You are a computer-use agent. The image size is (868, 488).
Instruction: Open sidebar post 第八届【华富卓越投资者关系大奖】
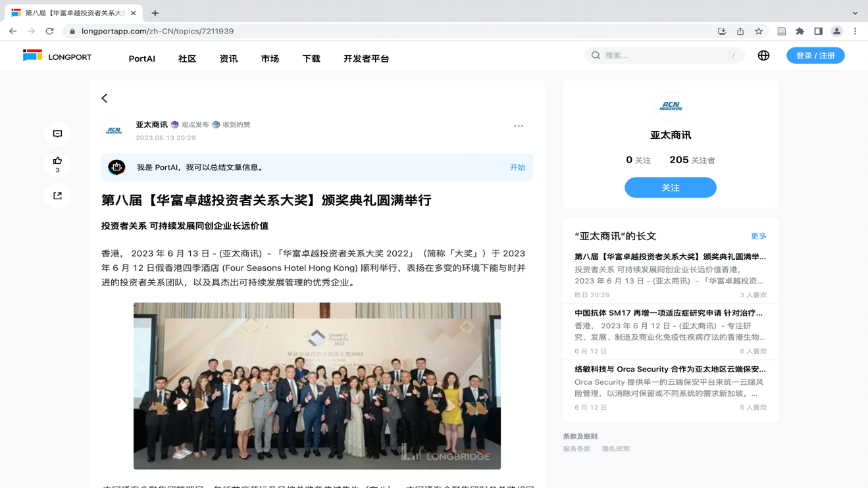coord(670,256)
